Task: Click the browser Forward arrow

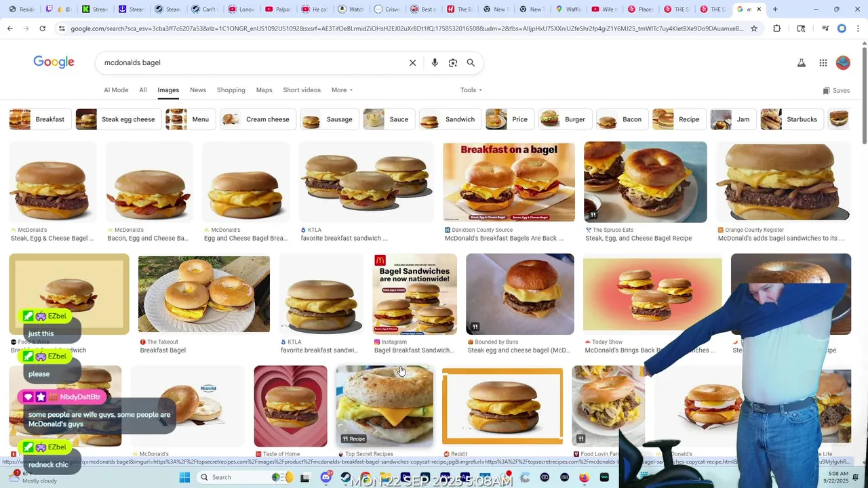Action: pos(26,28)
